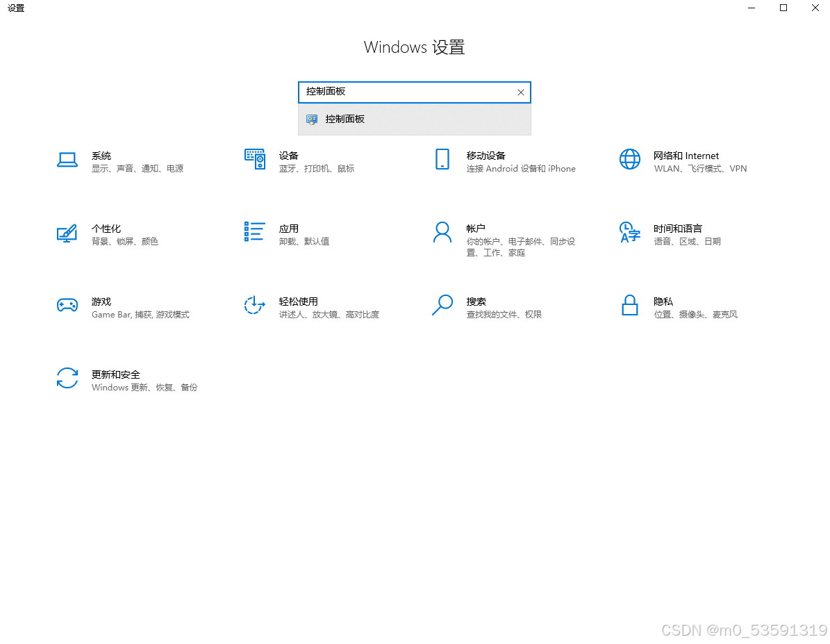Open the 个性化 settings title
Screen dimensions: 830x644
click(x=106, y=229)
